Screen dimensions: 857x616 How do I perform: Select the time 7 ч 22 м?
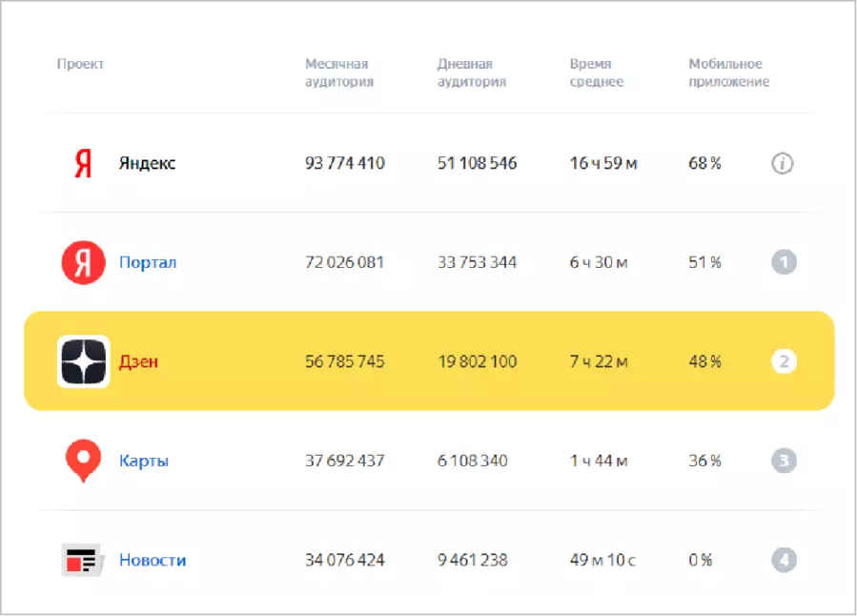pos(599,361)
